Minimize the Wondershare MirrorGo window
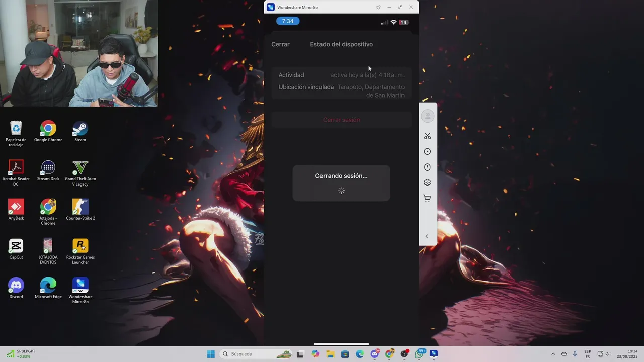Screen dimensions: 644x362 [x=389, y=8]
